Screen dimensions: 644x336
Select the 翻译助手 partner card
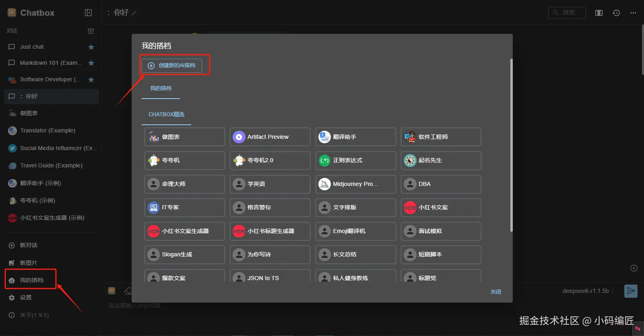click(x=355, y=137)
